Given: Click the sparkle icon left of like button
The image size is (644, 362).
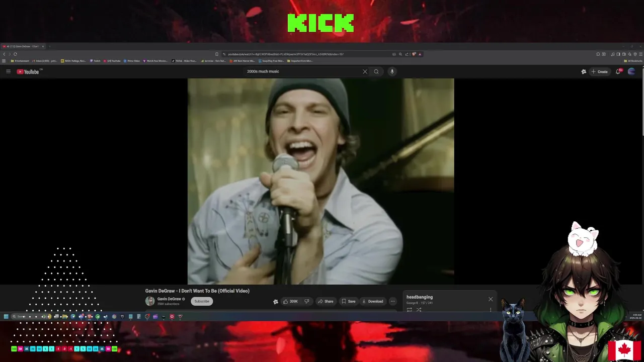Looking at the screenshot, I should point(276,302).
